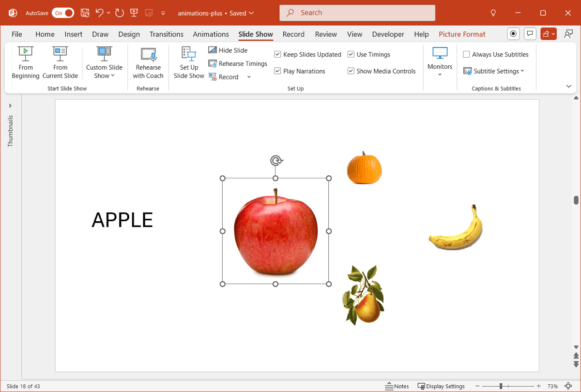The width and height of the screenshot is (581, 392).
Task: Start Rehearse Timings
Action: pos(238,64)
